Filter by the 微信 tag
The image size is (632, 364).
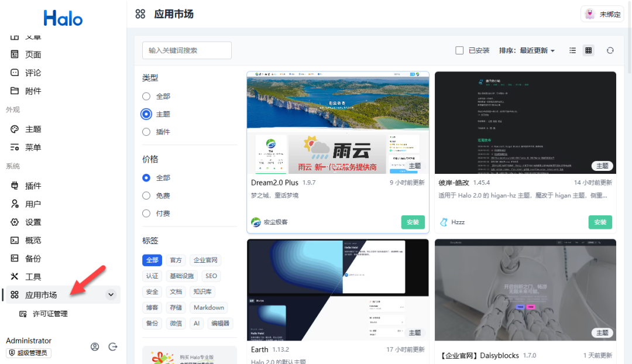(x=176, y=323)
